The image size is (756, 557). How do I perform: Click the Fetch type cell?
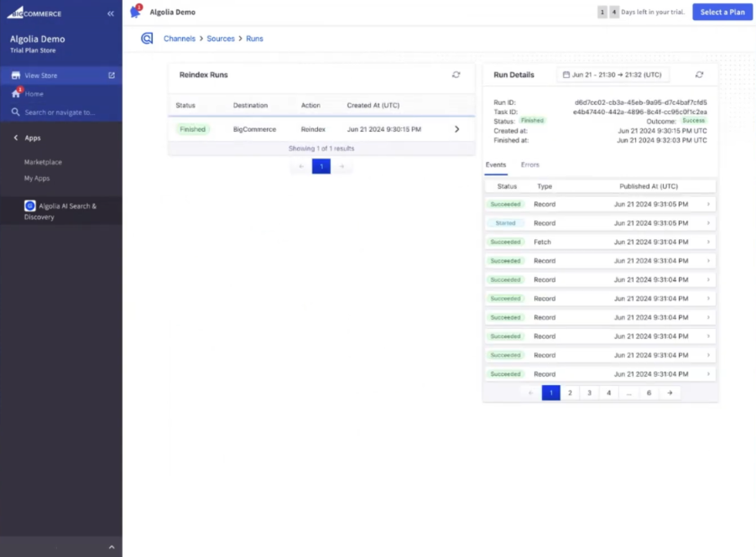click(542, 242)
